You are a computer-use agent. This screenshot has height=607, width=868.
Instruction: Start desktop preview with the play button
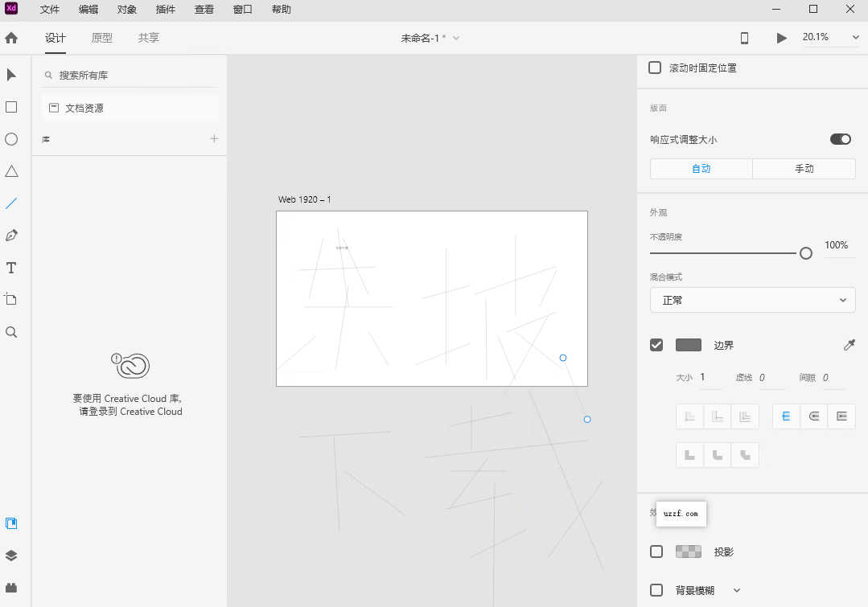point(780,37)
